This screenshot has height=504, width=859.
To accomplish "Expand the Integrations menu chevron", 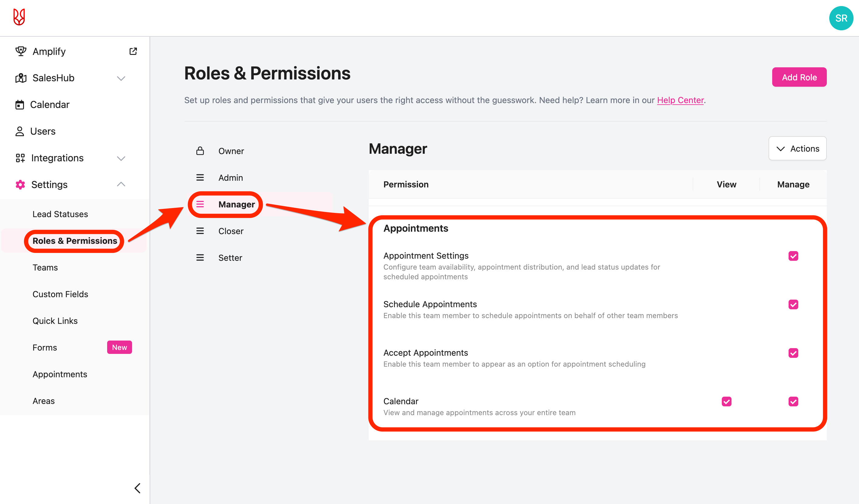I will (x=121, y=158).
